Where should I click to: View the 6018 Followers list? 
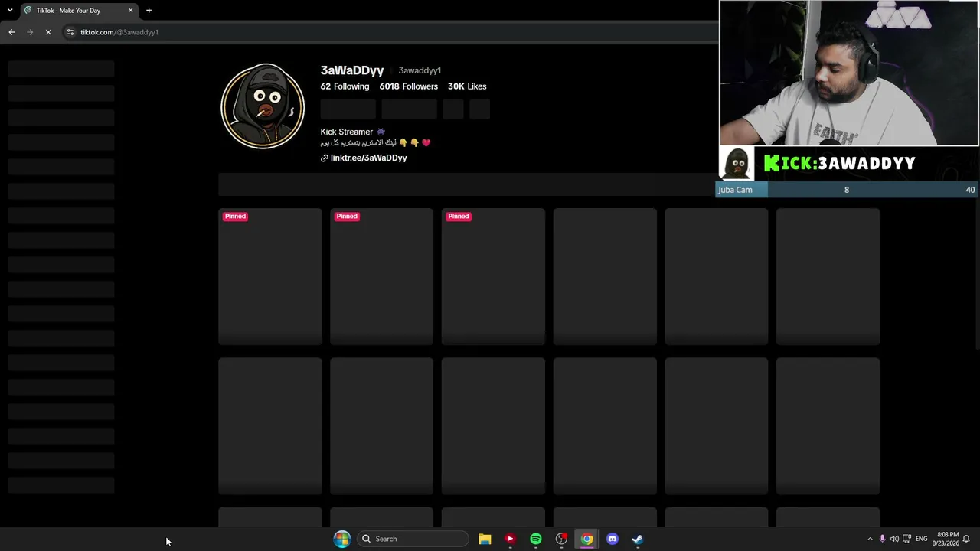(408, 86)
